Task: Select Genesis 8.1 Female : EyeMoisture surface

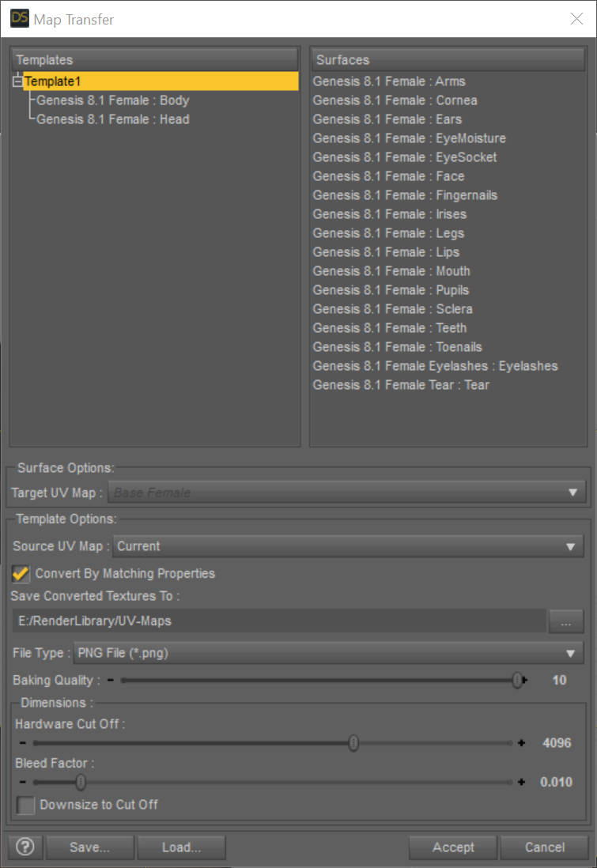Action: point(410,138)
